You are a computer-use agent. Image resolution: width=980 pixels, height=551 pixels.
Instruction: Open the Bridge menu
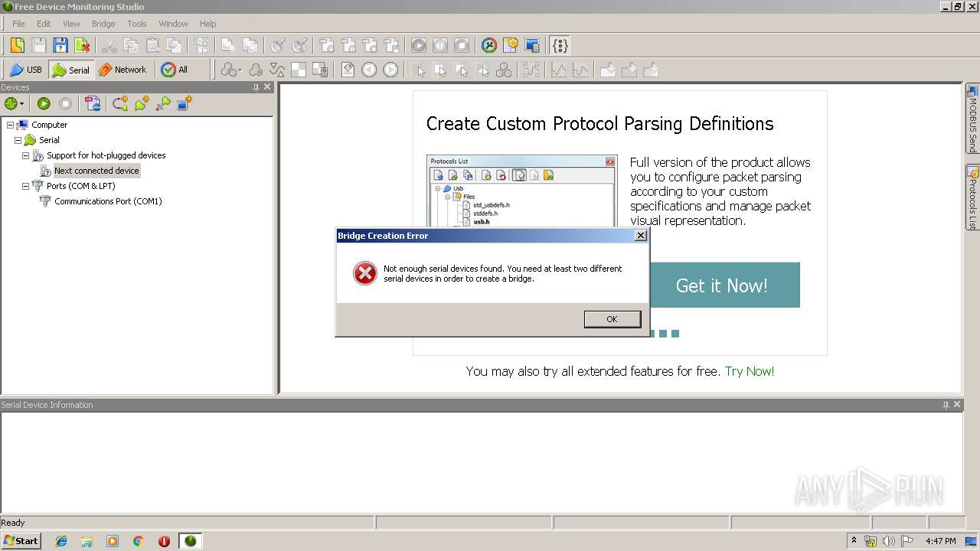click(x=103, y=24)
